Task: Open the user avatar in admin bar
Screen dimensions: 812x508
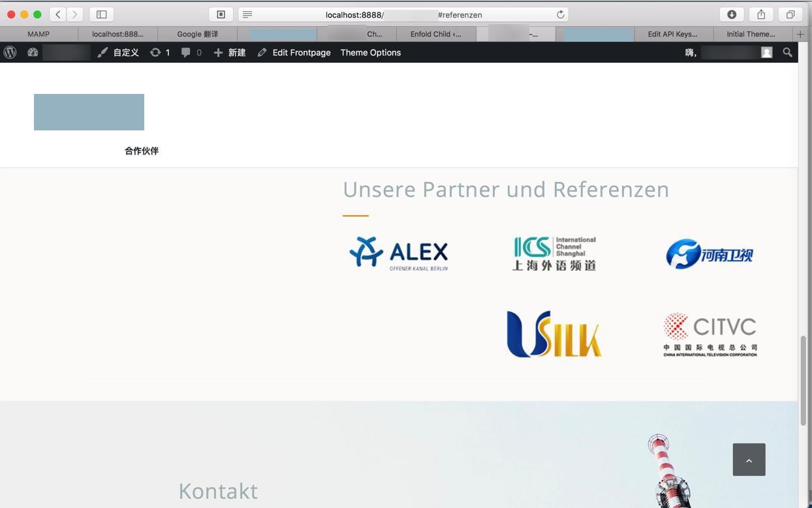Action: 767,52
